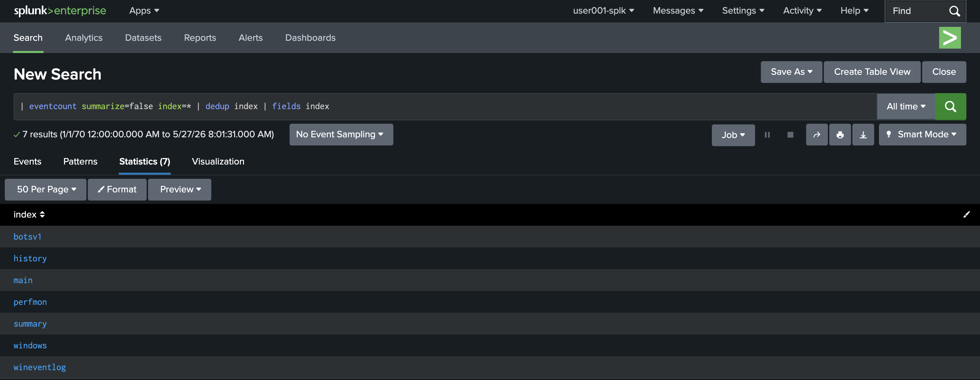The image size is (980, 380).
Task: Click the wineventlog index value
Action: pos(39,367)
